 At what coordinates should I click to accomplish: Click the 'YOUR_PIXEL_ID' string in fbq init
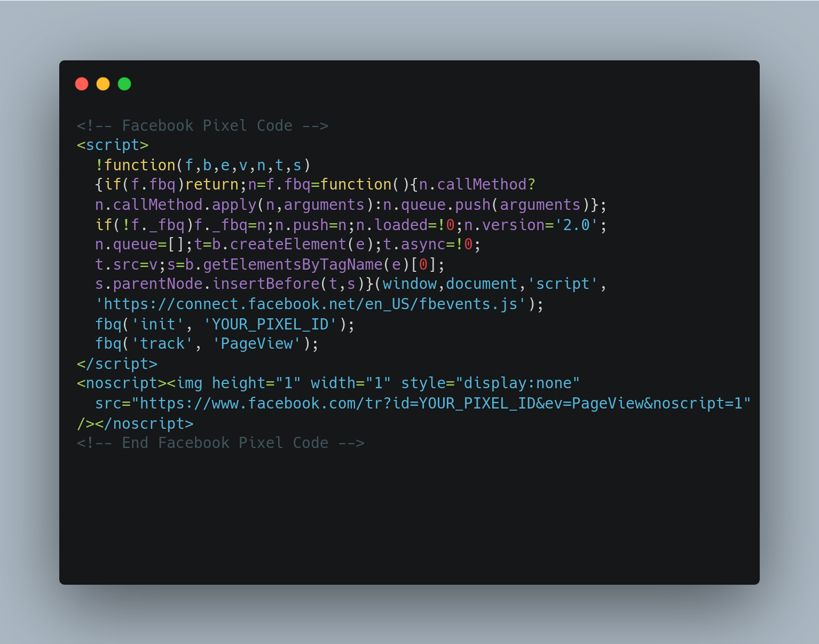click(270, 324)
